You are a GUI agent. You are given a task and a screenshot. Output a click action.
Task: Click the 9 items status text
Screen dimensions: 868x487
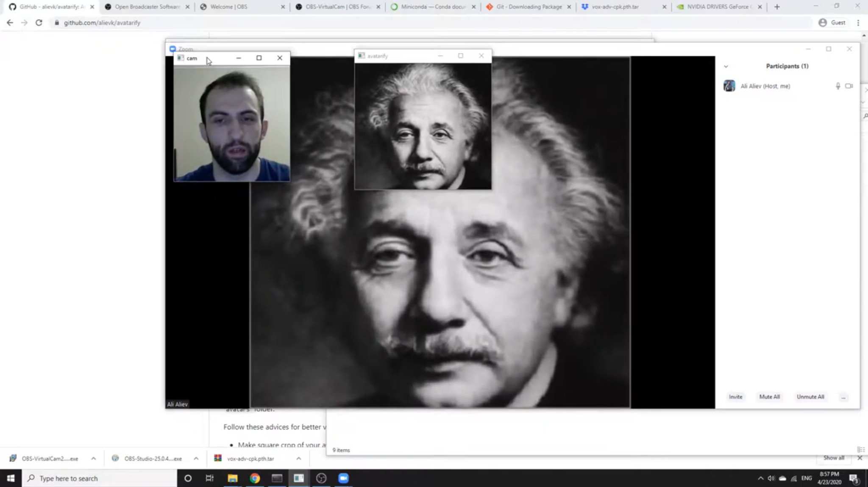(x=341, y=450)
